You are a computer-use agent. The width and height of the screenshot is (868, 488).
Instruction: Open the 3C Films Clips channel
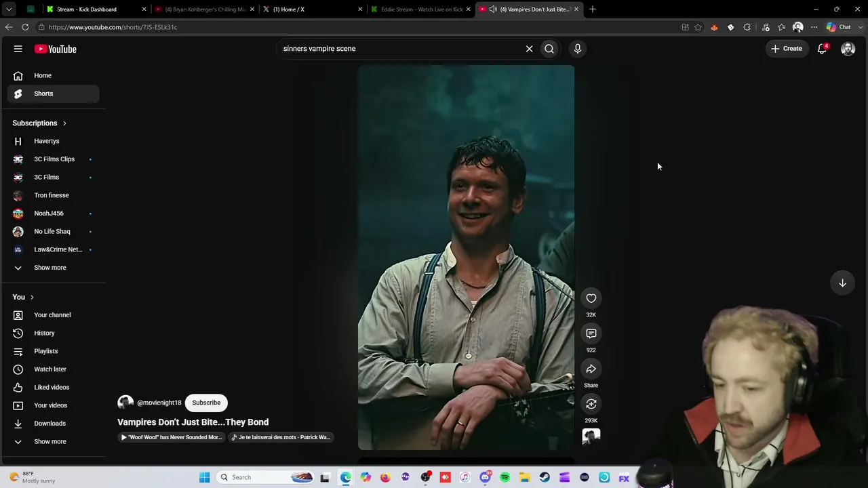53,159
